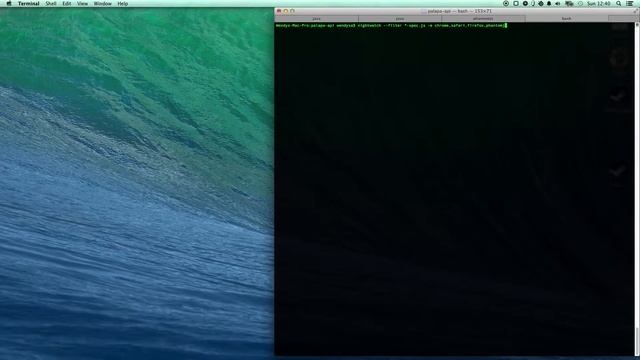Switch to the phantomjs terminal tab

(483, 18)
